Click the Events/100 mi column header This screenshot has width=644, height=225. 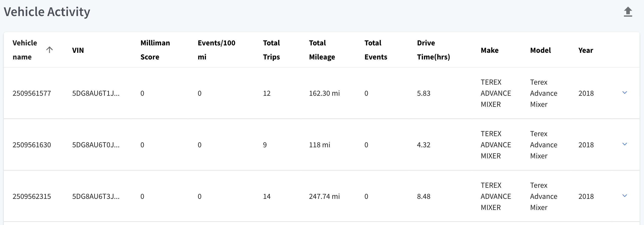[x=217, y=50]
